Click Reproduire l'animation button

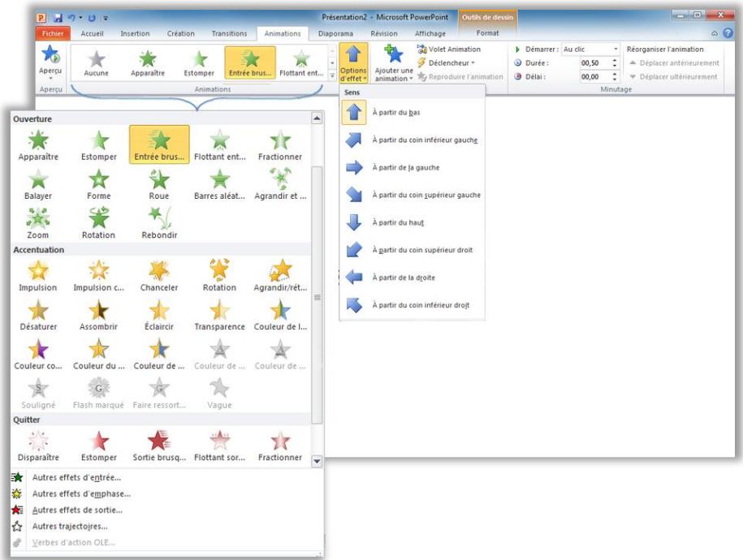point(460,77)
